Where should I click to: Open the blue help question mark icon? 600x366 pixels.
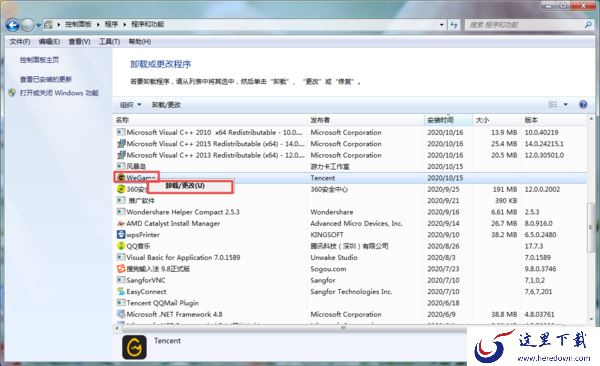tap(583, 105)
